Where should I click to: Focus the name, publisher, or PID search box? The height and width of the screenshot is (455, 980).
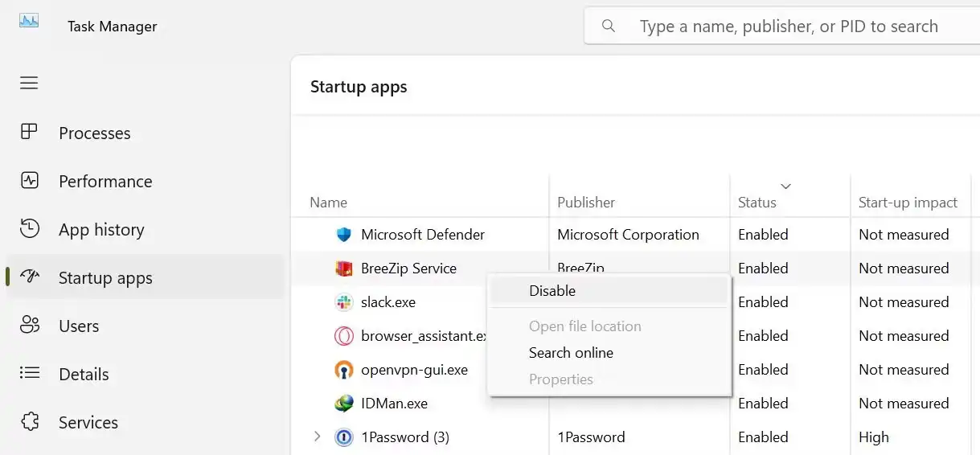tap(788, 27)
